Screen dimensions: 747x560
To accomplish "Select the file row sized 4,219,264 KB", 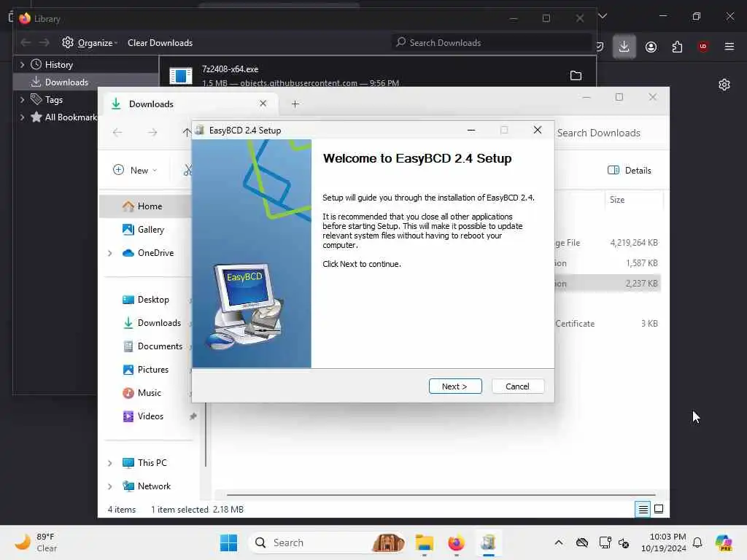I will click(x=608, y=243).
